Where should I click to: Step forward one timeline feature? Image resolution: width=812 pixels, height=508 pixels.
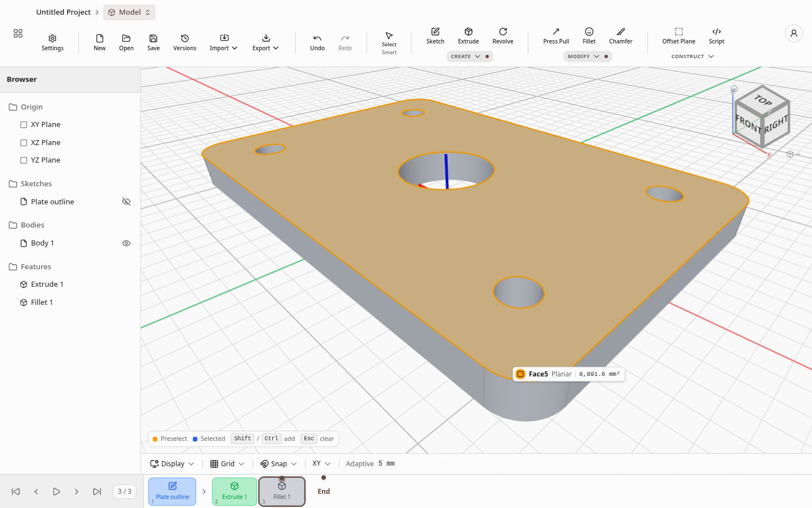(x=77, y=492)
